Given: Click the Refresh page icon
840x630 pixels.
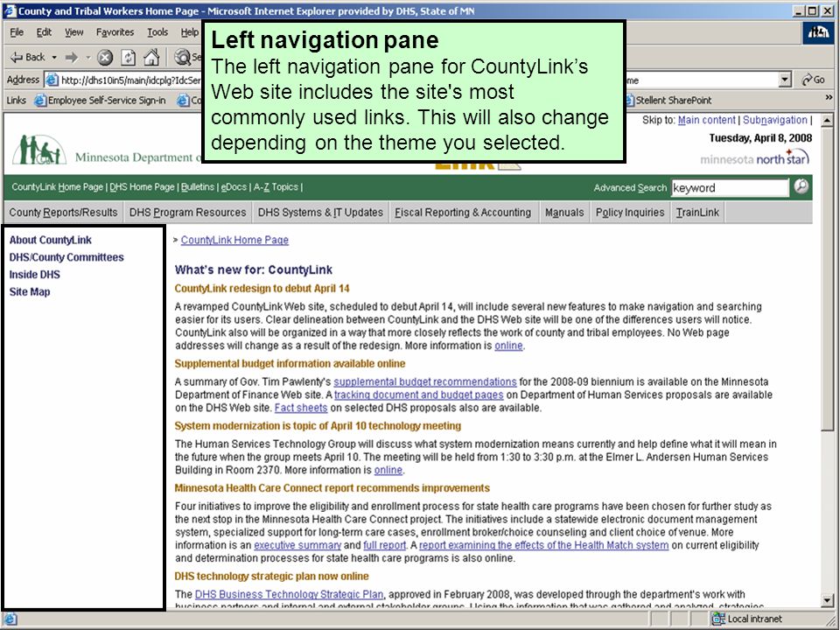Looking at the screenshot, I should pos(128,58).
